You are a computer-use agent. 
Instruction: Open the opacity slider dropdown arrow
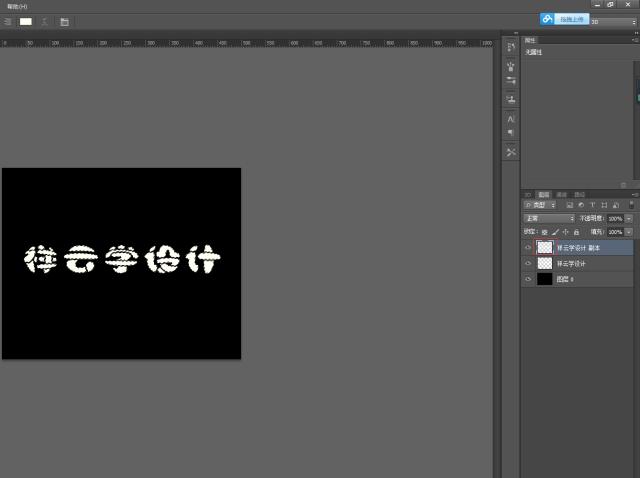pyautogui.click(x=629, y=219)
